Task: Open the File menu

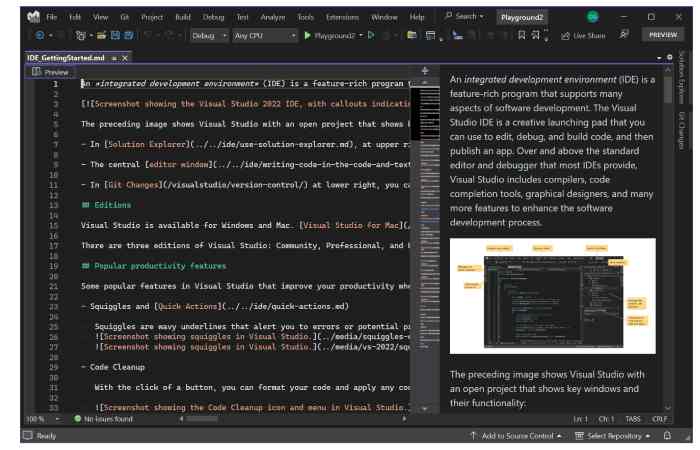Action: (52, 17)
